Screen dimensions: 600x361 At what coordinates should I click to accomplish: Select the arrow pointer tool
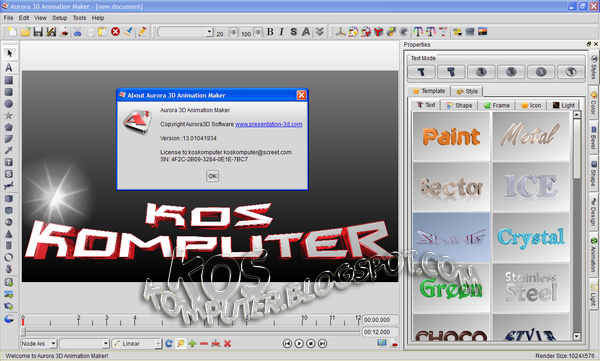tap(9, 53)
